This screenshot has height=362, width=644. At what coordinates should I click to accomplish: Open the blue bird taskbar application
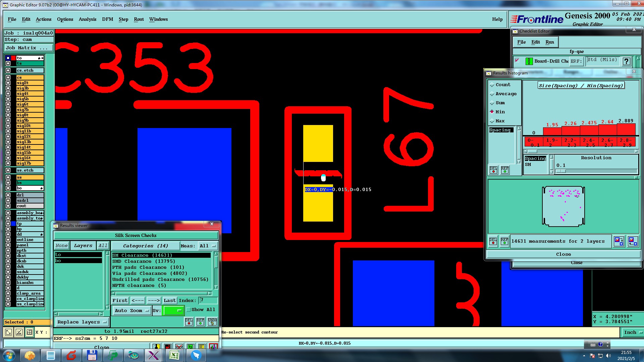(196, 355)
